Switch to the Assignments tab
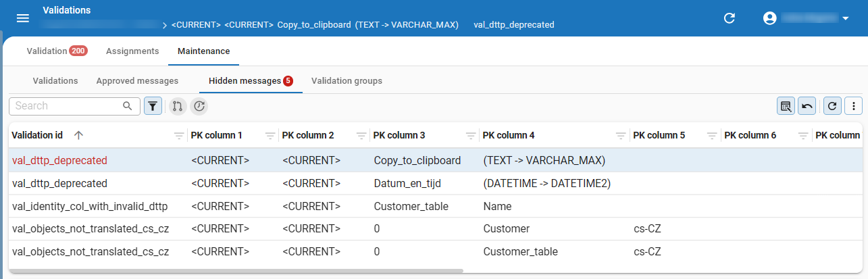 (132, 51)
